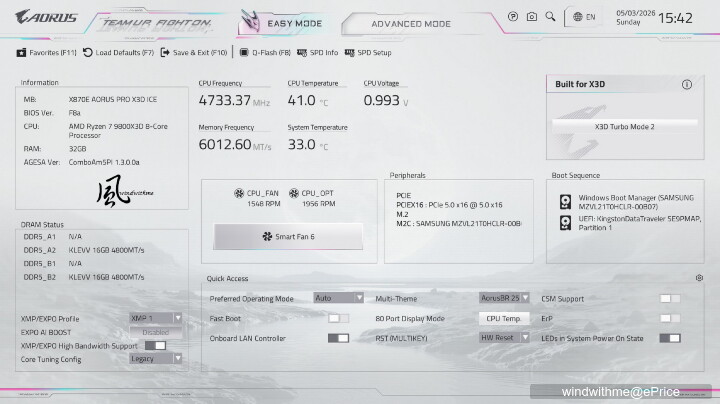
Task: Open Favorites (F11) menu
Action: (x=46, y=53)
